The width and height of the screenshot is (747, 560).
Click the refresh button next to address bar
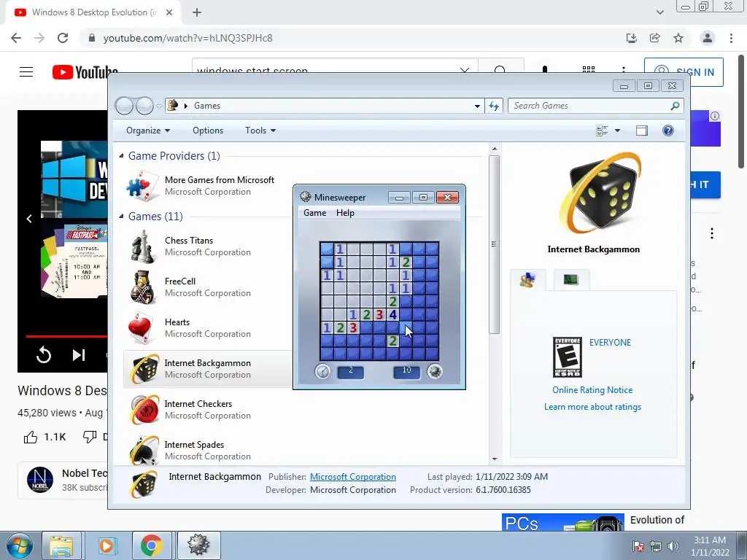pyautogui.click(x=494, y=106)
